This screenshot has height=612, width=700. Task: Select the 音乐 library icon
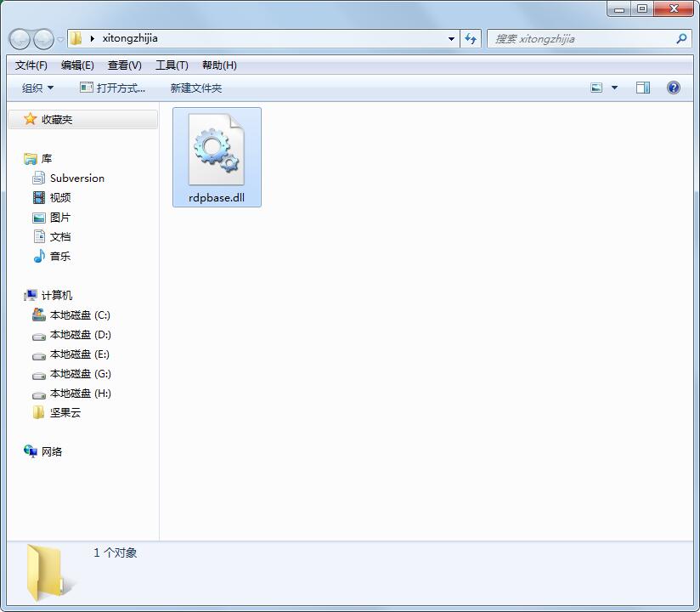pos(40,256)
